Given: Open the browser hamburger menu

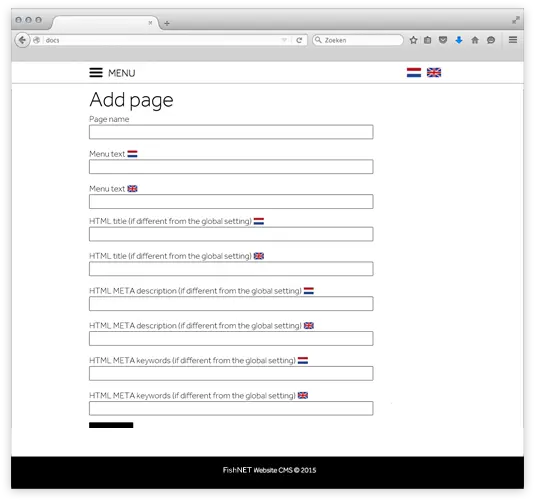Looking at the screenshot, I should coord(513,40).
